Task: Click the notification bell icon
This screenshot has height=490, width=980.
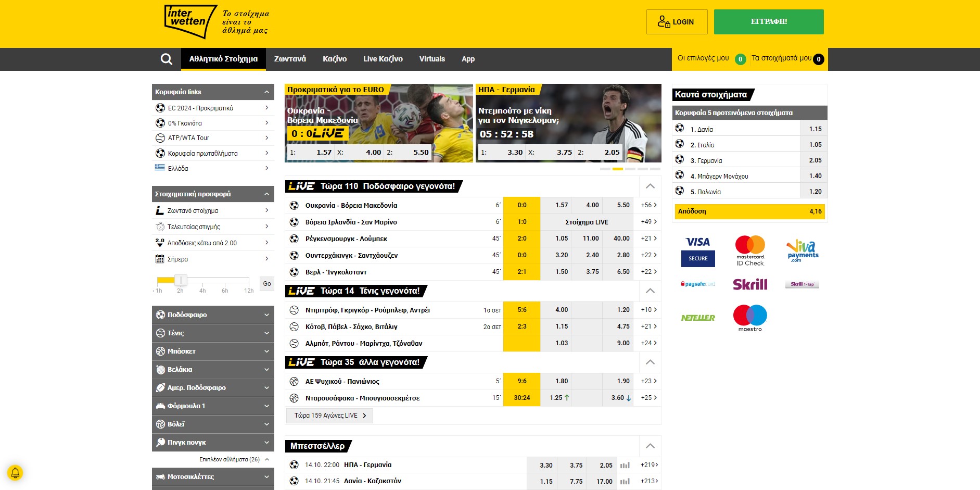Action: pyautogui.click(x=15, y=473)
